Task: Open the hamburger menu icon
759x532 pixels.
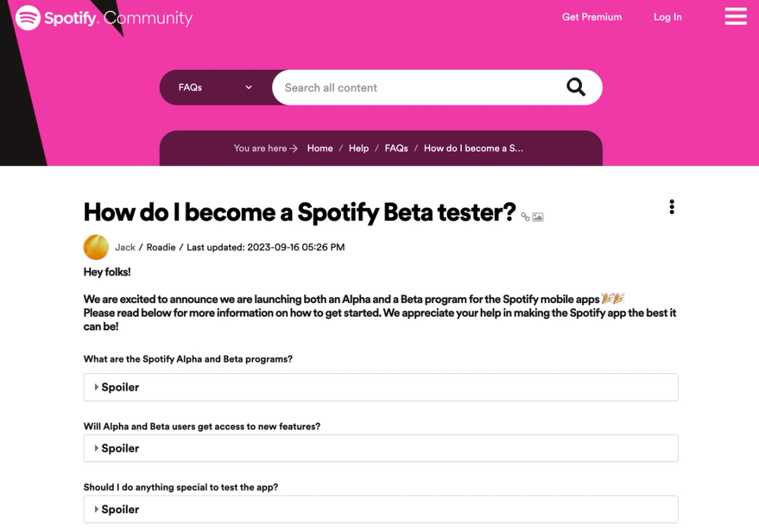Action: point(735,15)
